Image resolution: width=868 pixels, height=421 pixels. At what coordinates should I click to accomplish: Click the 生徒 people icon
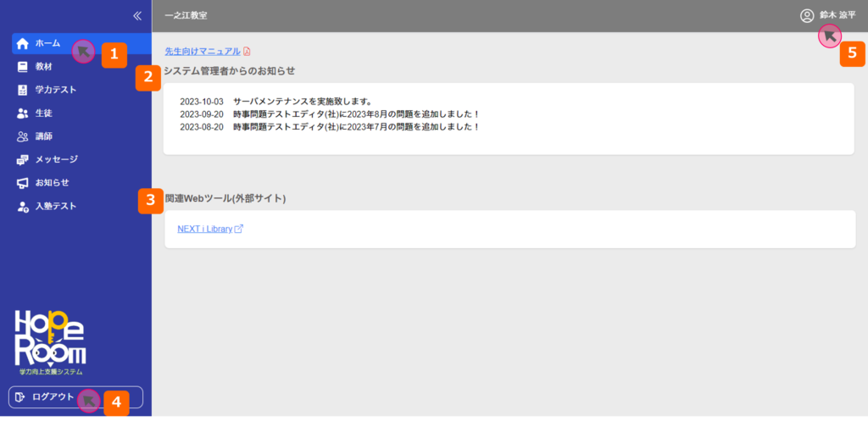[x=23, y=113]
